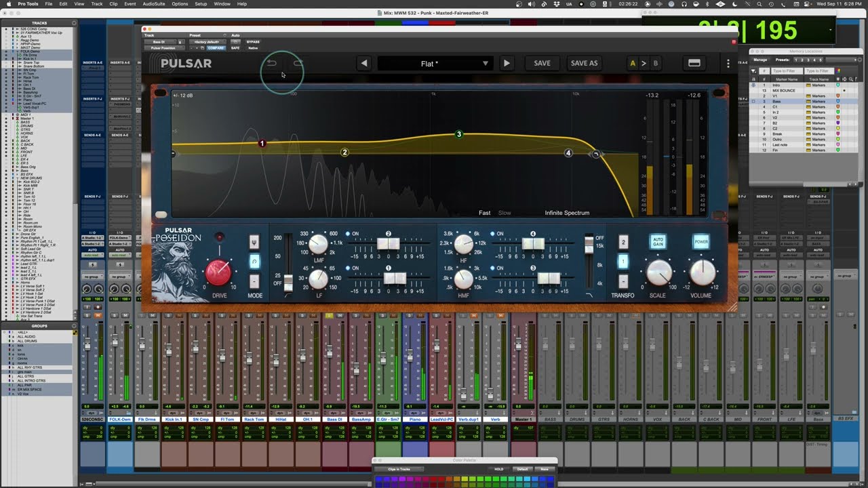
Task: Adjust the band 2 gain slider
Action: 388,244
